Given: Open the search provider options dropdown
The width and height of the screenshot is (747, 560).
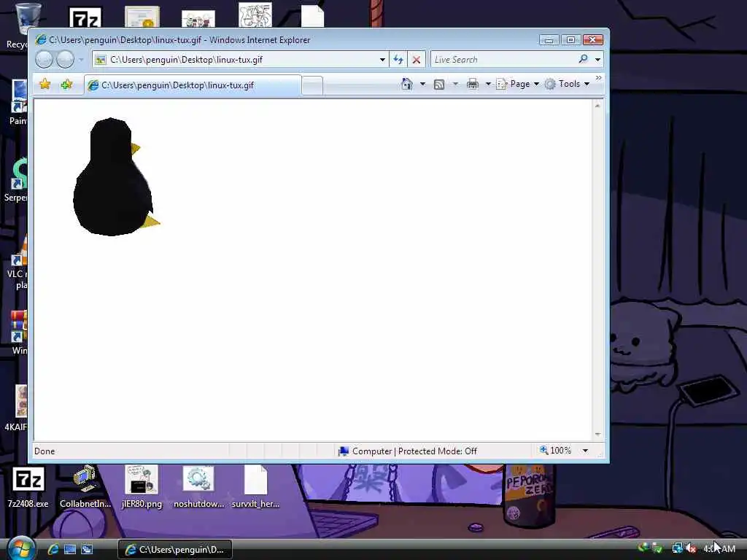Looking at the screenshot, I should click(597, 60).
